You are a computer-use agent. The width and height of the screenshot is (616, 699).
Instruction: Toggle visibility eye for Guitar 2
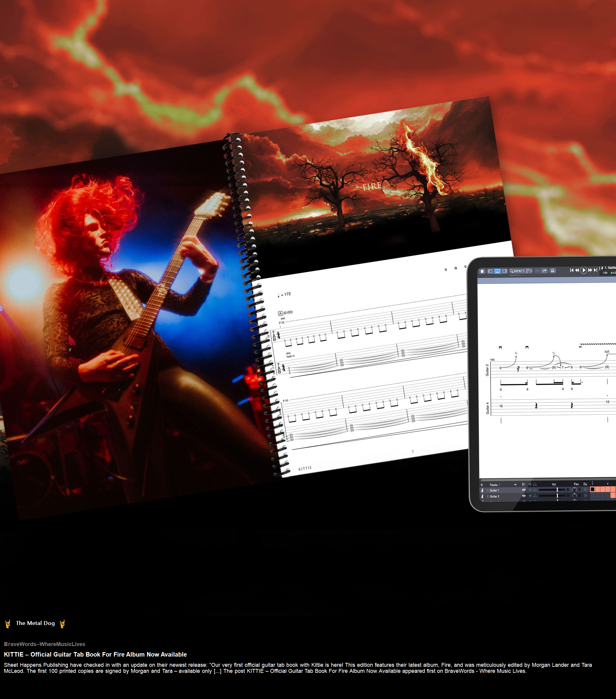pyautogui.click(x=524, y=496)
